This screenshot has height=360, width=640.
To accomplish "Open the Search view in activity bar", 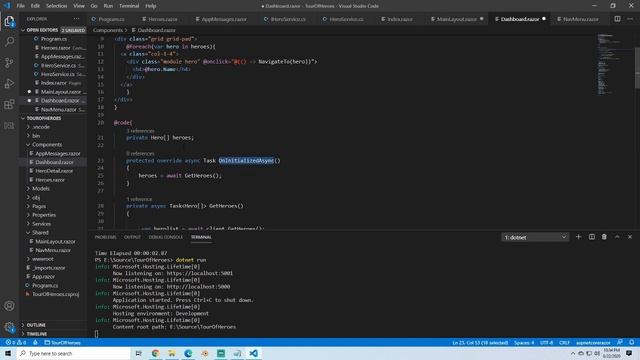I will [9, 42].
